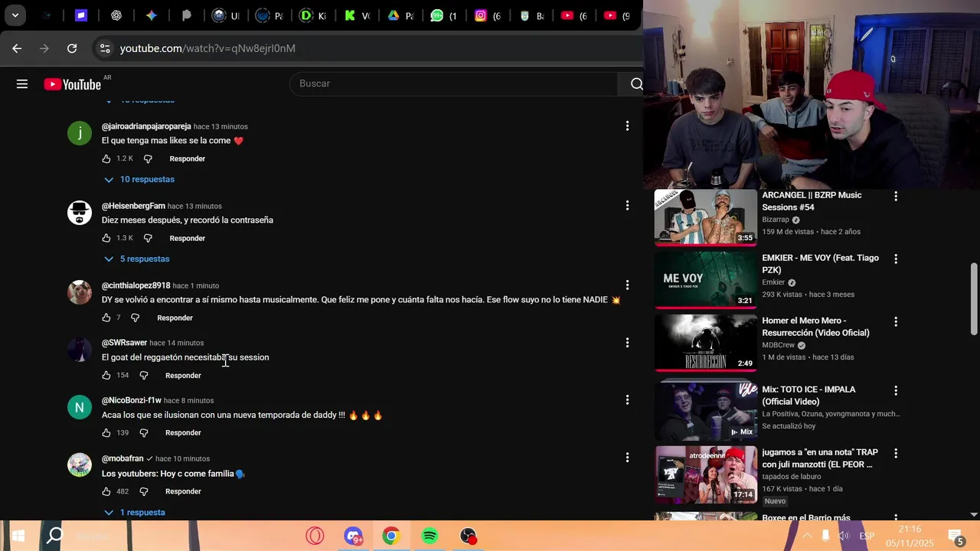
Task: Open the YouTube hamburger guide menu
Action: pos(22,84)
